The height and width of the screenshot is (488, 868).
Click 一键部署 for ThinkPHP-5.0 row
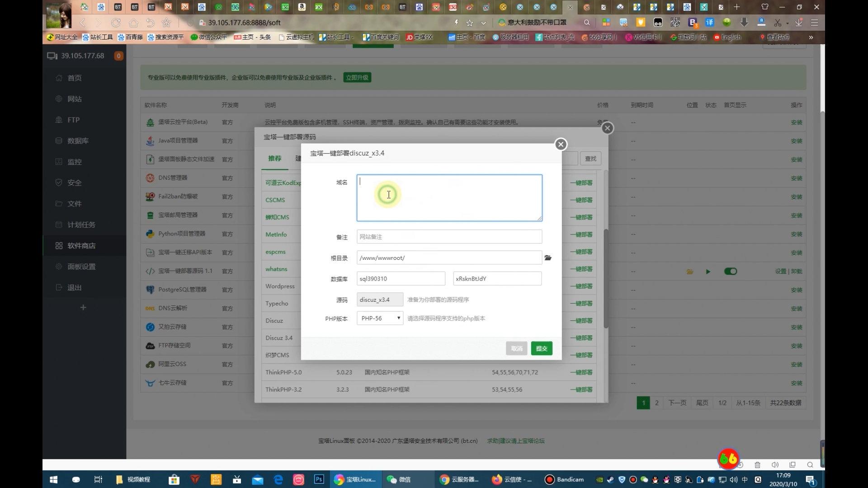tap(581, 372)
